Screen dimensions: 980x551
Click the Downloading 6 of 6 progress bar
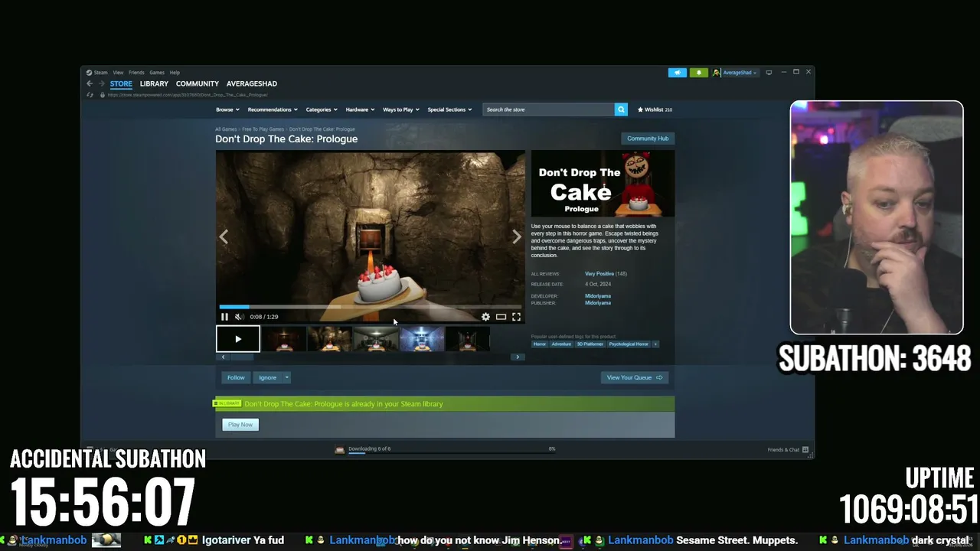click(452, 453)
